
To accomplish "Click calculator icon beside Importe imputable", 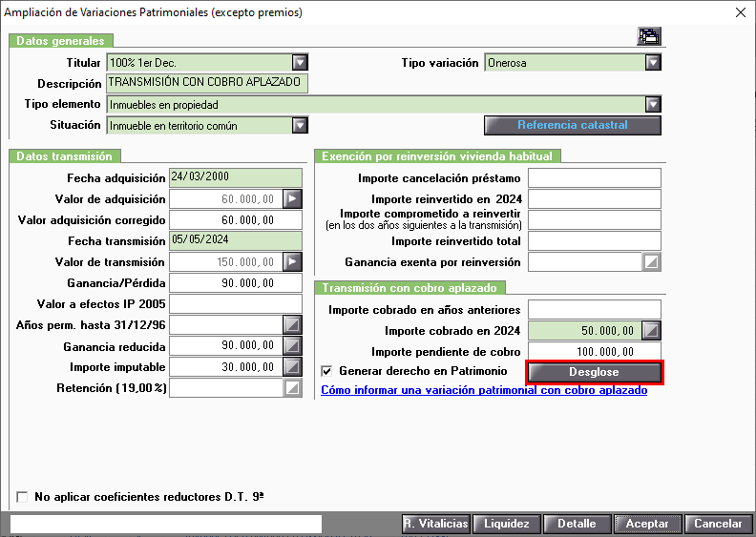I will (x=293, y=367).
